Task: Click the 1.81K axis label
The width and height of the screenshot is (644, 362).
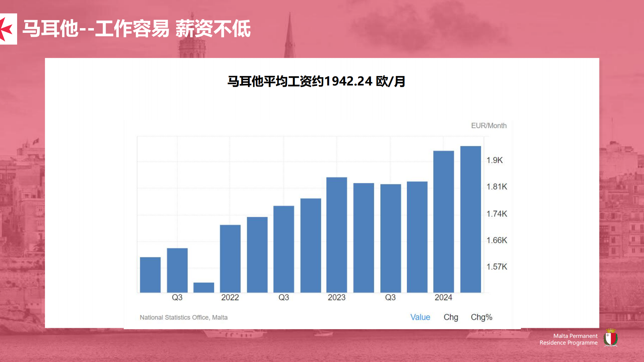Action: (497, 187)
